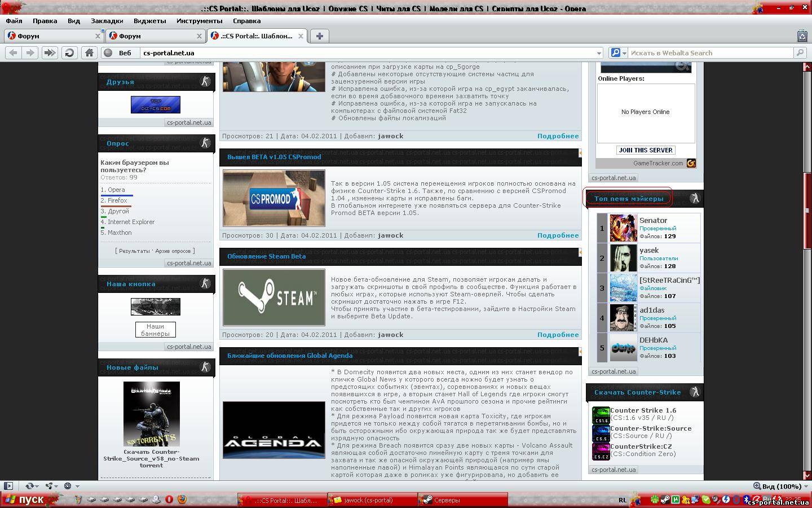Screen dimensions: 812x508
Task: Expand the Opera Unite dropdown arrow
Action: pyautogui.click(x=57, y=486)
